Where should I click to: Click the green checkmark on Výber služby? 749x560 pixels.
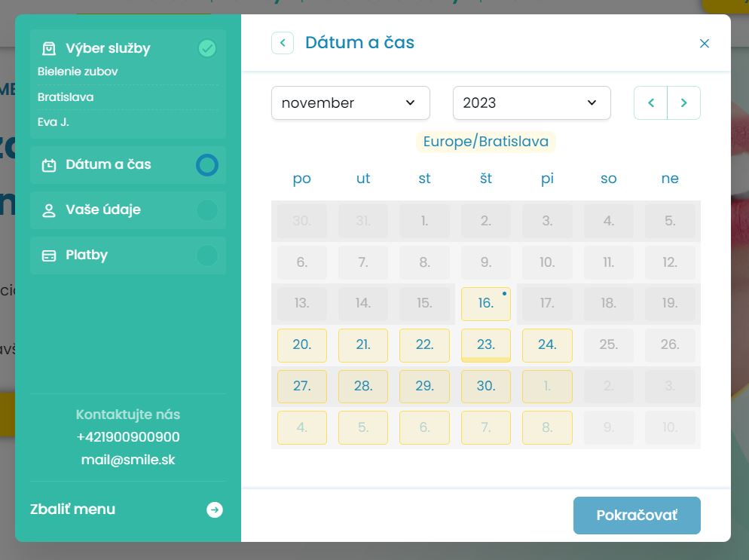pos(206,48)
